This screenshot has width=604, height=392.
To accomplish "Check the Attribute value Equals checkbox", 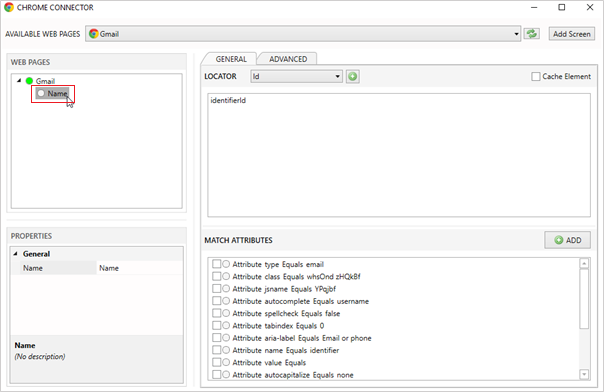I will click(216, 362).
